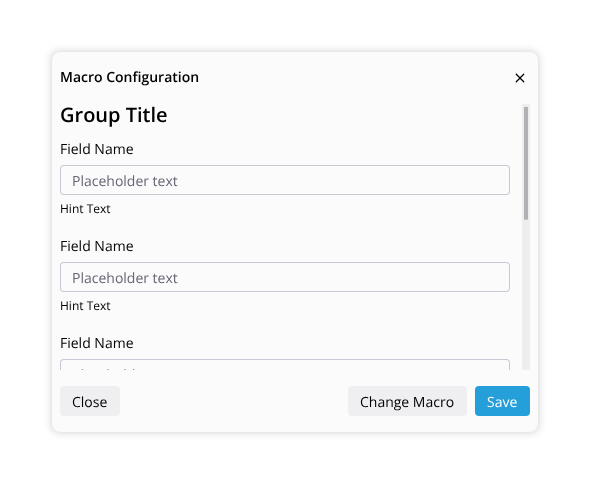Click the blank header area right of the title
The height and width of the screenshot is (484, 590).
[x=356, y=78]
